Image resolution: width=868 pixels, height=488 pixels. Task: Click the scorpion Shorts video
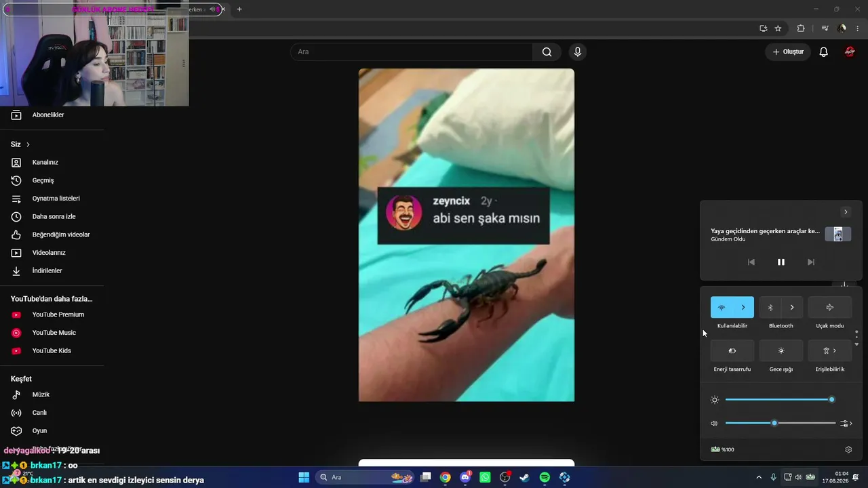467,235
